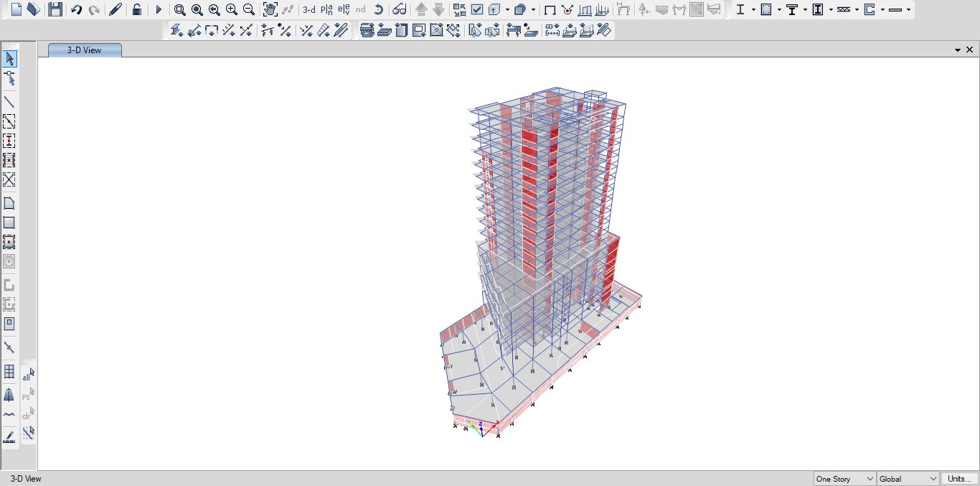Choose the Select Object pointer tool
Viewport: 980px width, 486px height.
coord(9,59)
